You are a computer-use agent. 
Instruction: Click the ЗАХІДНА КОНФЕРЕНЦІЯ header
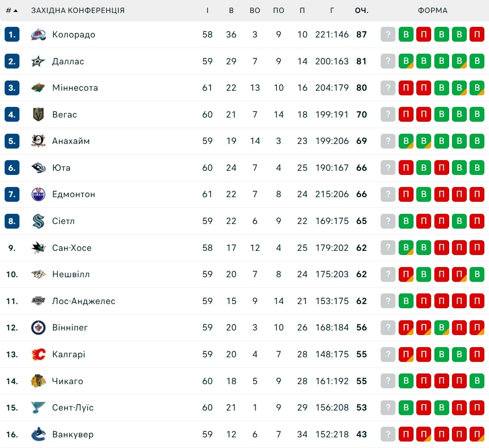pos(78,10)
